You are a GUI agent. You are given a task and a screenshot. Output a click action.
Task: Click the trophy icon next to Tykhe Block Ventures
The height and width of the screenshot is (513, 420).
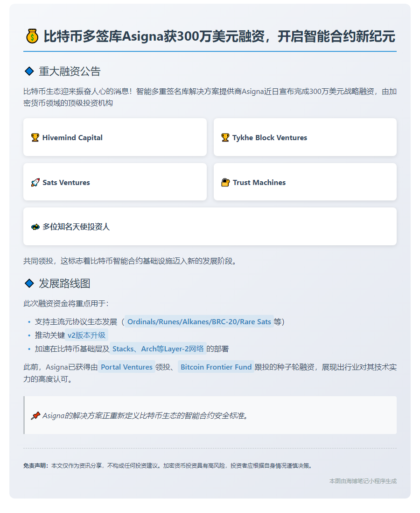coord(225,137)
